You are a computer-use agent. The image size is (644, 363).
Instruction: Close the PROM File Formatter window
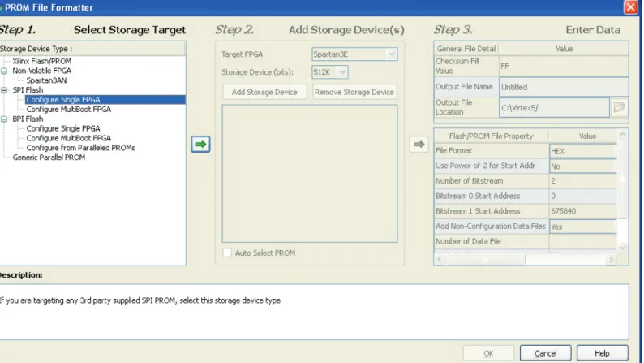[x=630, y=7]
